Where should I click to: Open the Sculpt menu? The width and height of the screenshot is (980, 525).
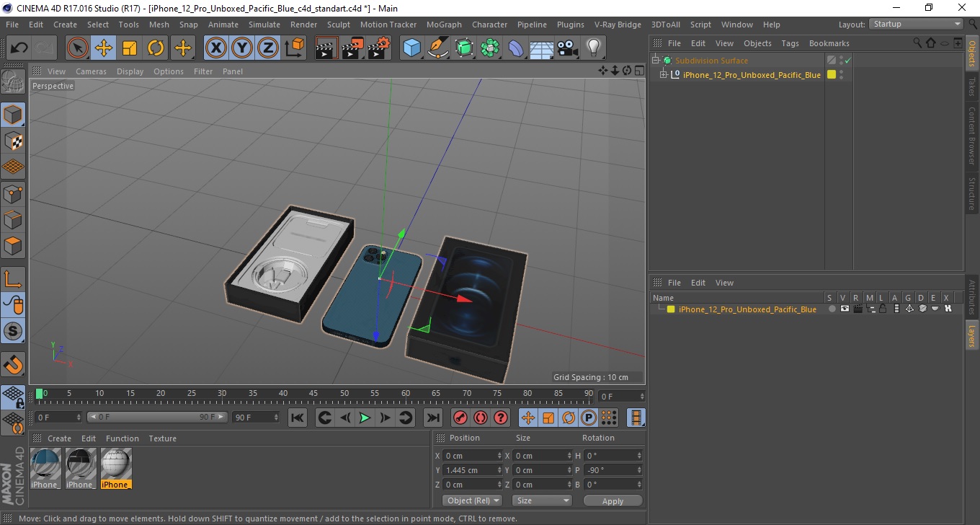(338, 25)
